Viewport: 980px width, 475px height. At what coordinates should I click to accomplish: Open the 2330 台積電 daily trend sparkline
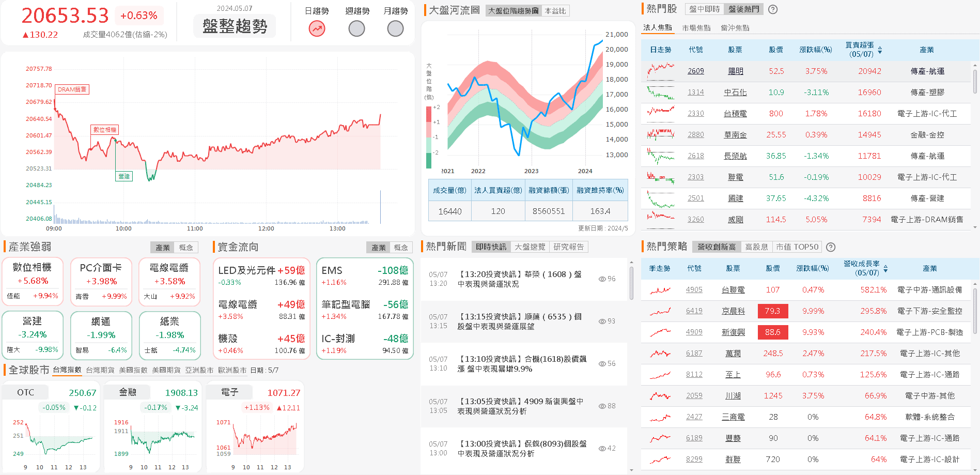tap(661, 113)
